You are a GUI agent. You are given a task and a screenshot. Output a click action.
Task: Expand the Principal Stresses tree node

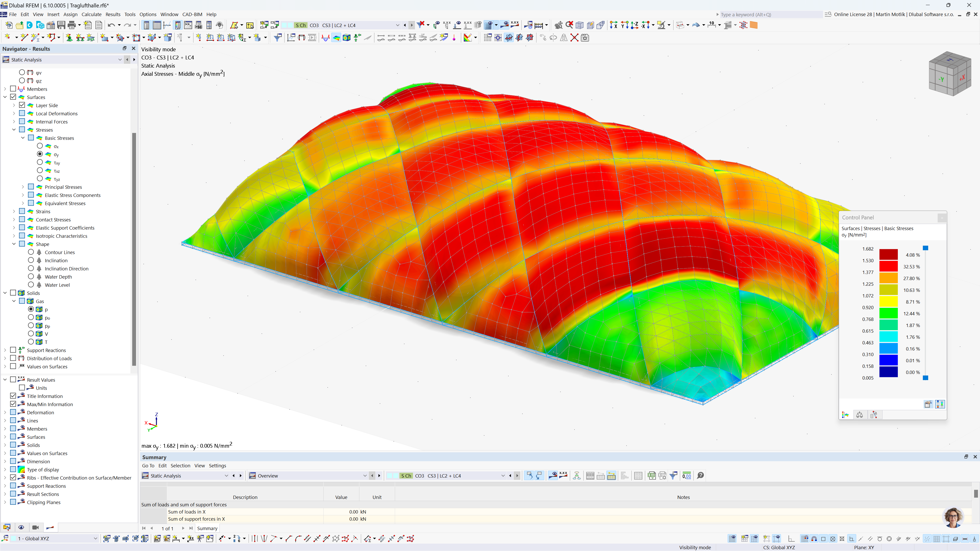point(22,187)
